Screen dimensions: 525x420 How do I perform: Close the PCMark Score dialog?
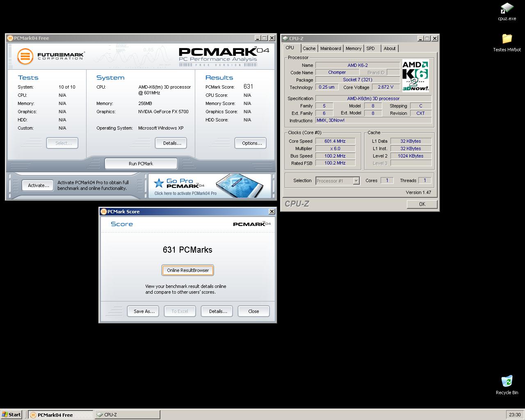[272, 212]
